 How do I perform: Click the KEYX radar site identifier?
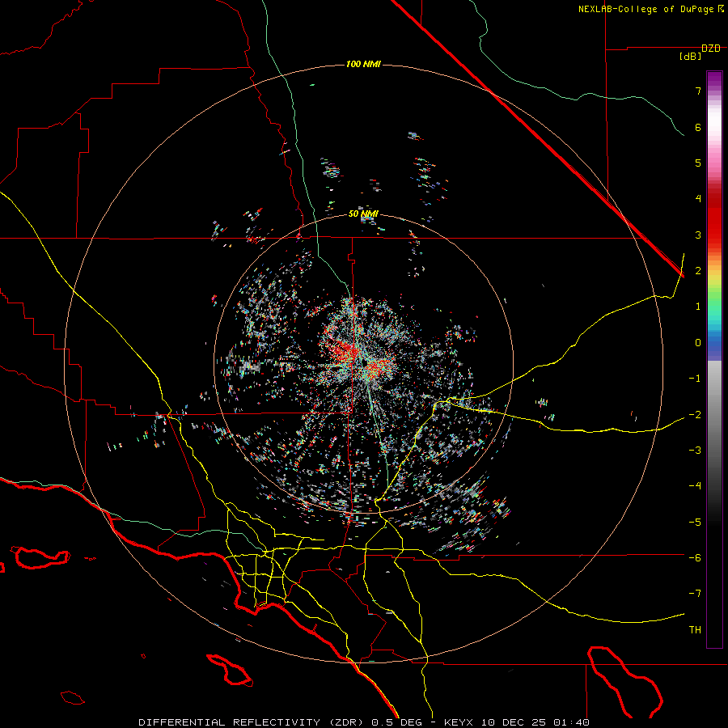coord(459,722)
